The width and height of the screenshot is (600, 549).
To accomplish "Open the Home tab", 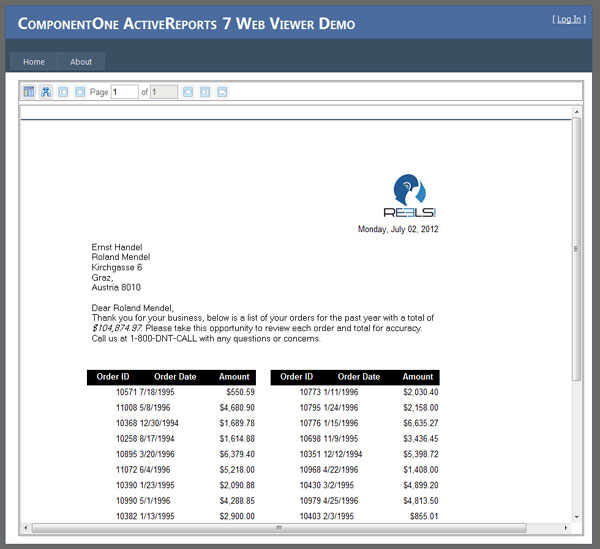I will pos(34,62).
